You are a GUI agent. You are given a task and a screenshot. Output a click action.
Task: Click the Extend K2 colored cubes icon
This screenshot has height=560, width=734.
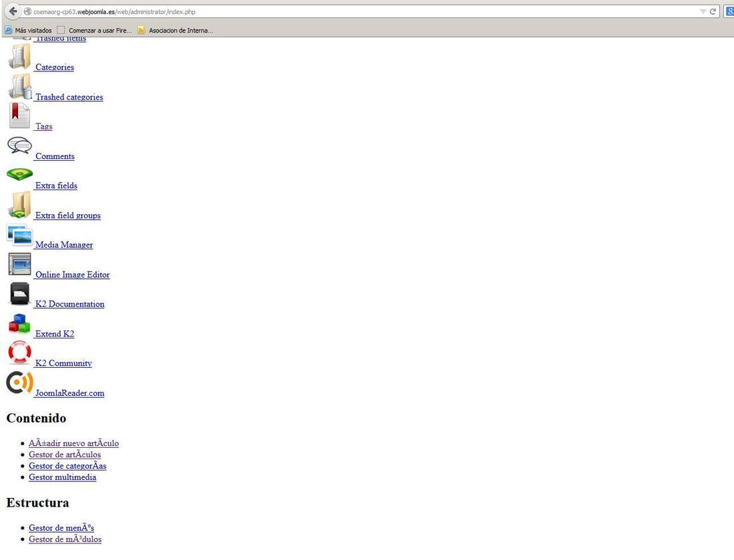pos(19,324)
